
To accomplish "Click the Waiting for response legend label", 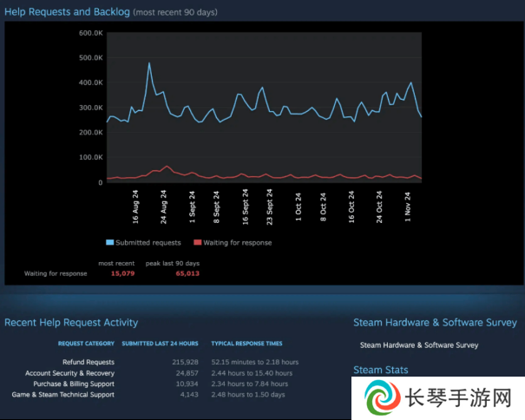I will (238, 242).
